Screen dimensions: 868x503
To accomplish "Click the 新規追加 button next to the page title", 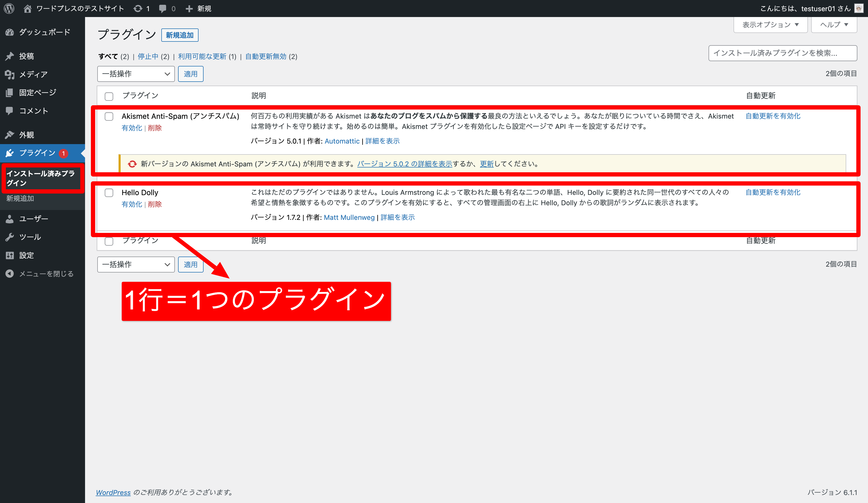I will tap(180, 35).
